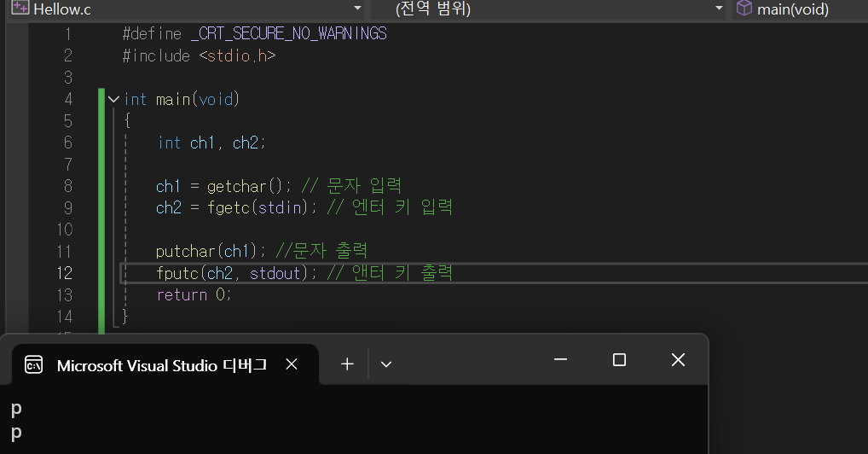Click the 'int ch1, ch2;' declaration
The width and height of the screenshot is (868, 454).
click(211, 143)
